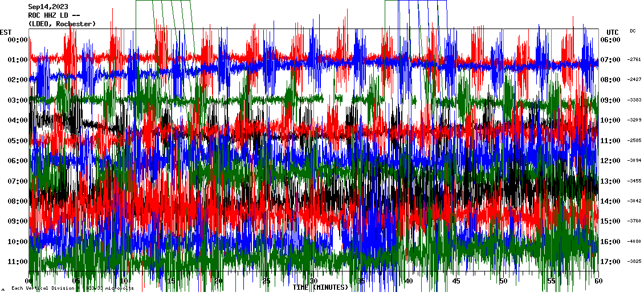Click the (LDEO, Rochester) network label

(62, 24)
